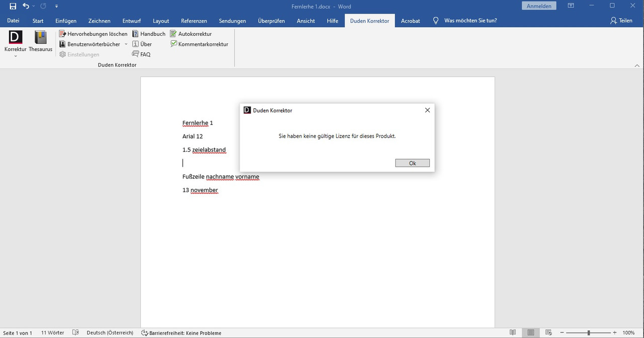Click the Über info item

click(x=142, y=44)
